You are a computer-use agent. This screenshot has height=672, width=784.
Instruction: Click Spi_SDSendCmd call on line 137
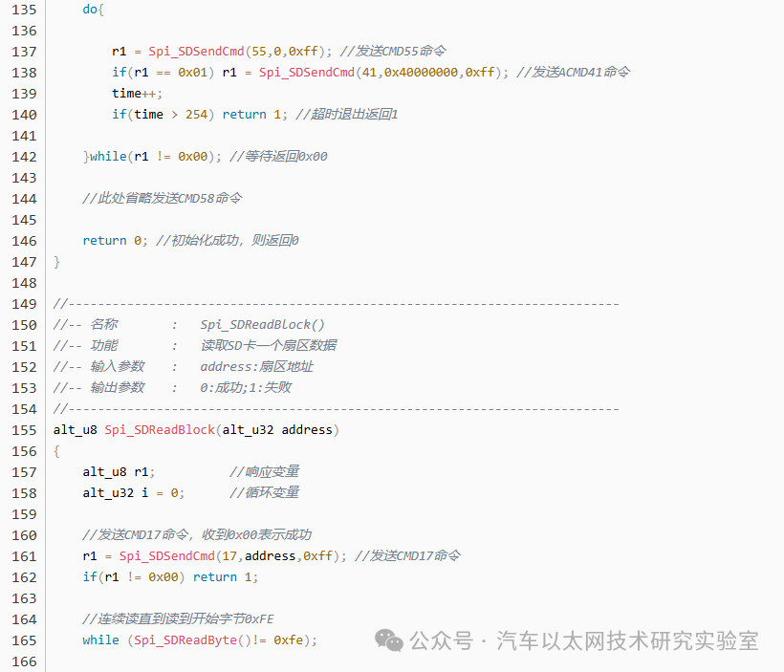196,51
